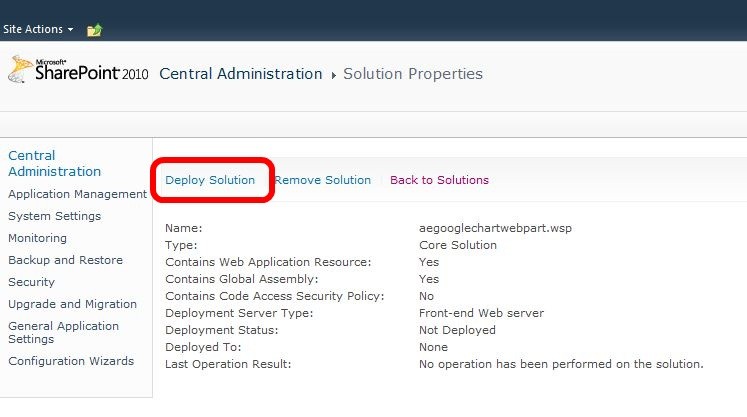Click the Deploy Solution link
This screenshot has width=747, height=417.
tap(210, 180)
